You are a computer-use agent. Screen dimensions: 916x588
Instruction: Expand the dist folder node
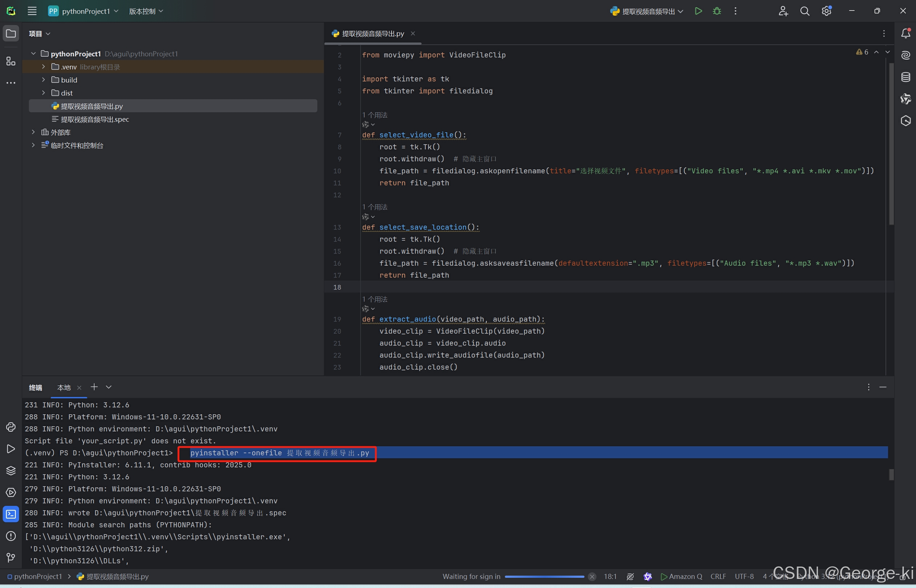(44, 93)
